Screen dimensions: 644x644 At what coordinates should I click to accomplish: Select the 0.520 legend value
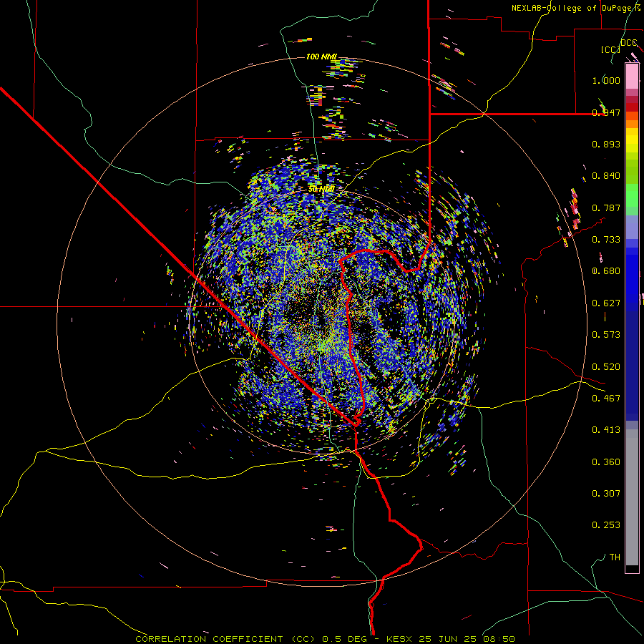coord(606,367)
